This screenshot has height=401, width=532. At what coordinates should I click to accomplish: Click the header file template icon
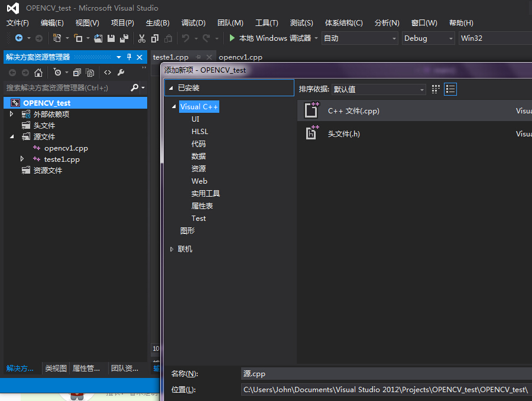pyautogui.click(x=312, y=133)
